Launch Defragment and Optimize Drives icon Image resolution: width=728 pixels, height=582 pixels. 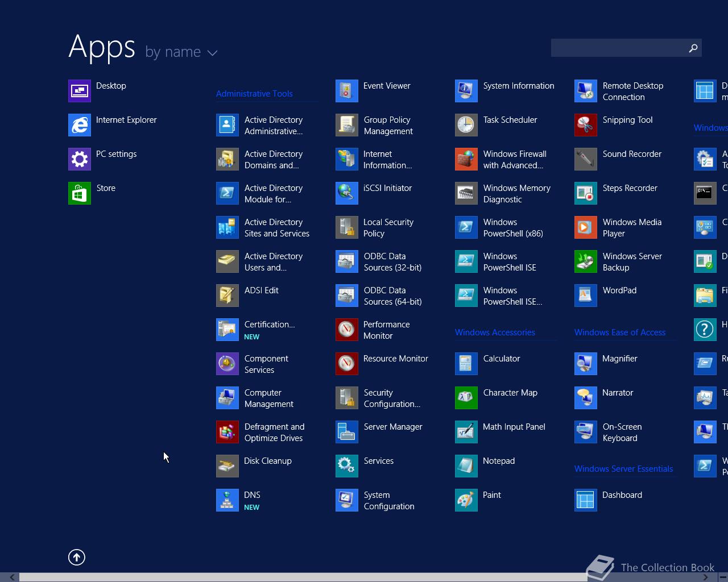(227, 432)
